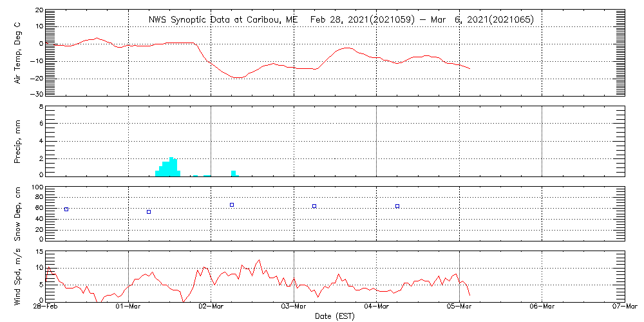The width and height of the screenshot is (644, 322).
Task: Select the small precipitation bar after 02-Mar
Action: [x=233, y=173]
